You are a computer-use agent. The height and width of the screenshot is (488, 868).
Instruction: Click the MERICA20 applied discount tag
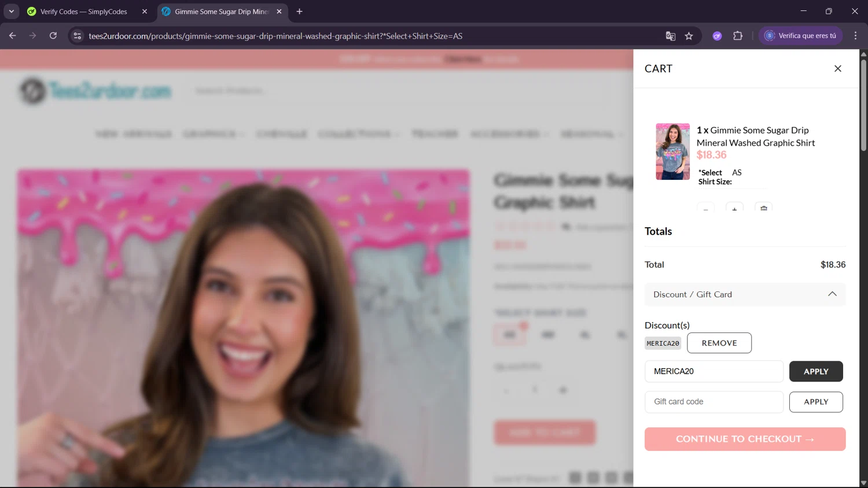click(663, 343)
